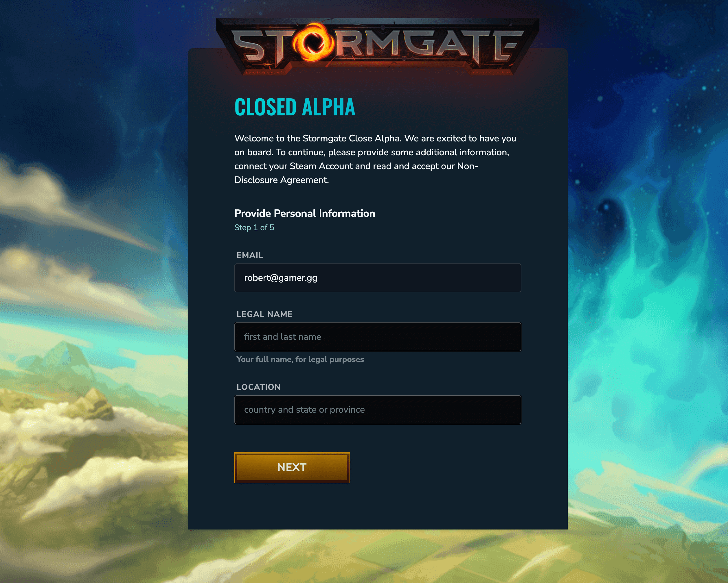Click the Step 1 of 5 indicator
This screenshot has height=583, width=728.
(254, 227)
